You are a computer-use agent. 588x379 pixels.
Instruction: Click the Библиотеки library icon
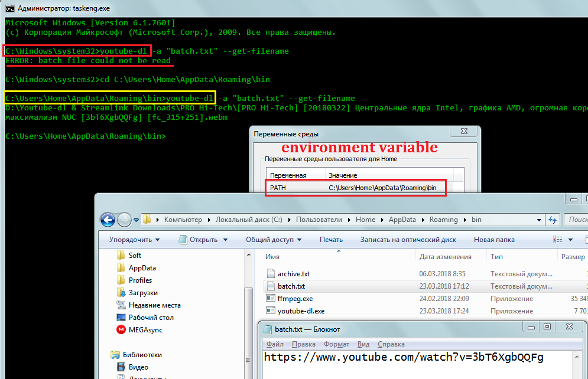click(115, 354)
